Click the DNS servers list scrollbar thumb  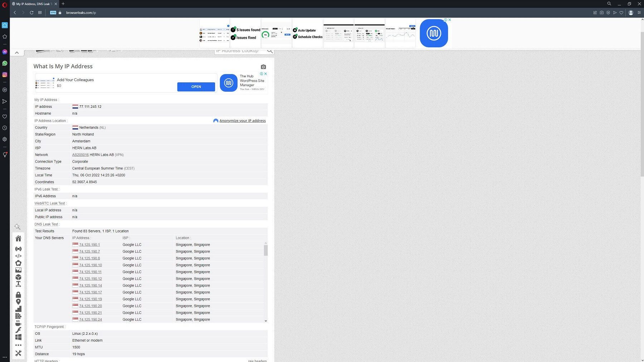point(266,250)
